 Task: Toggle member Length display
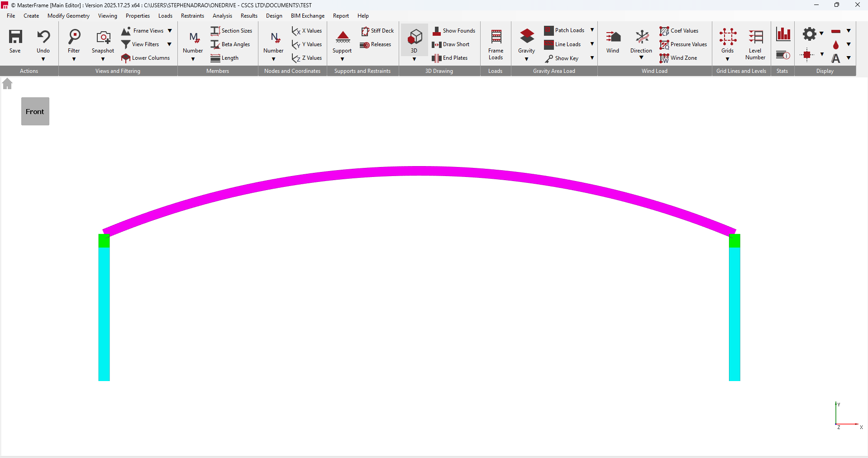click(x=224, y=58)
